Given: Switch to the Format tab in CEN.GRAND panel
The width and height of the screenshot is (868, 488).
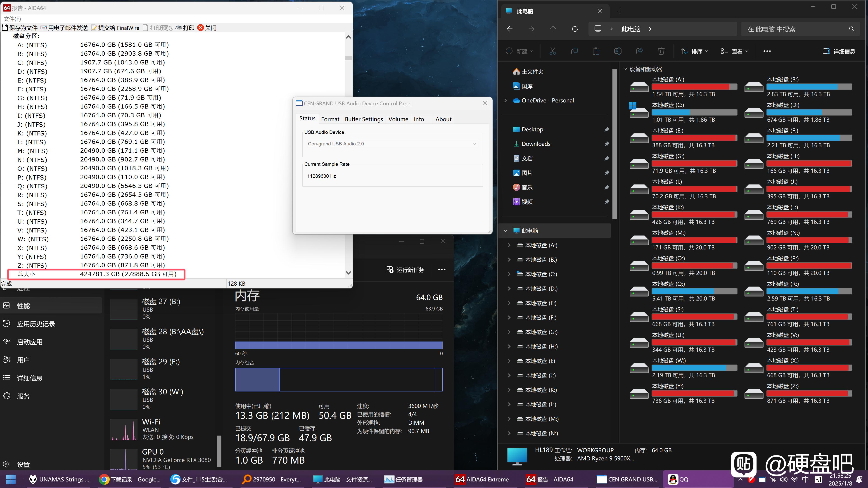Looking at the screenshot, I should coord(330,119).
